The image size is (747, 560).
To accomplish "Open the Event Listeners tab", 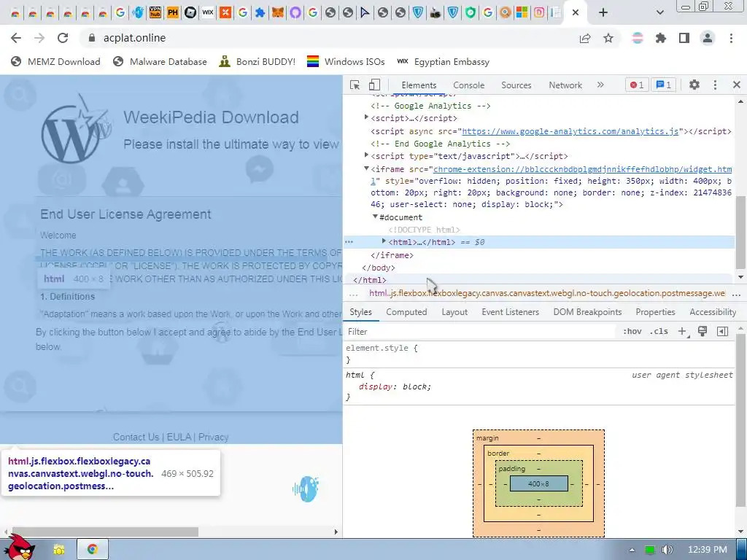I will point(510,312).
